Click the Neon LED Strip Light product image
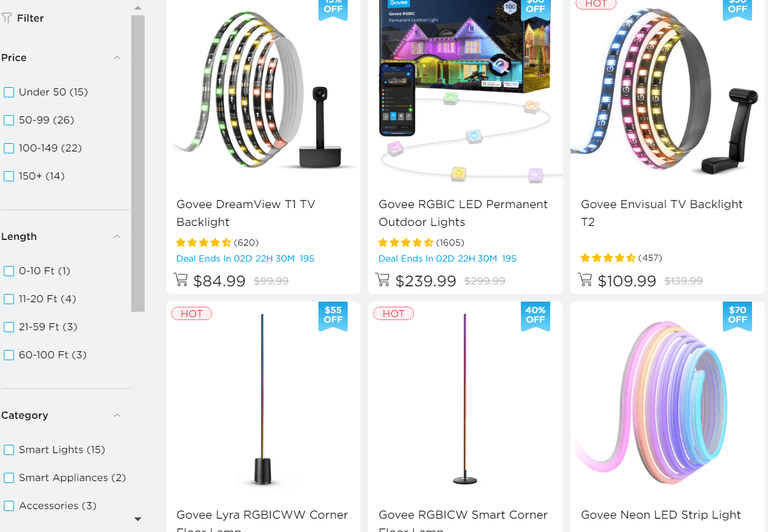The height and width of the screenshot is (532, 768). click(x=667, y=401)
